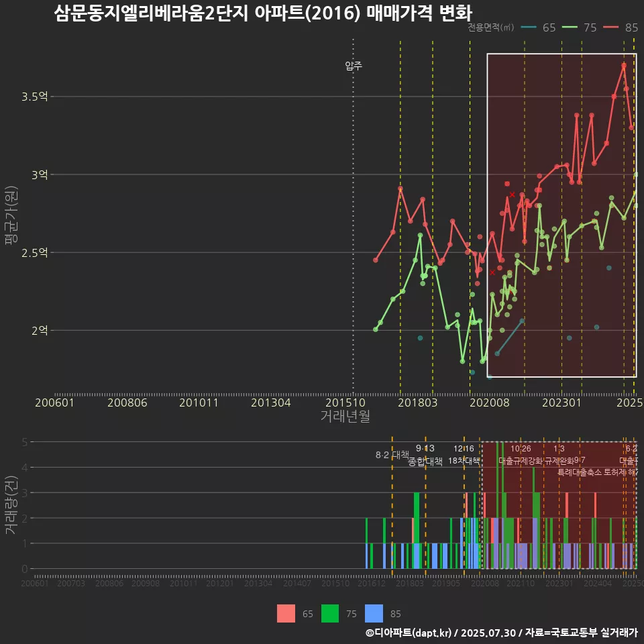Viewport: 644px width, 644px height.
Task: Click the blue 85 swatch in bottom legend
Action: click(x=374, y=614)
